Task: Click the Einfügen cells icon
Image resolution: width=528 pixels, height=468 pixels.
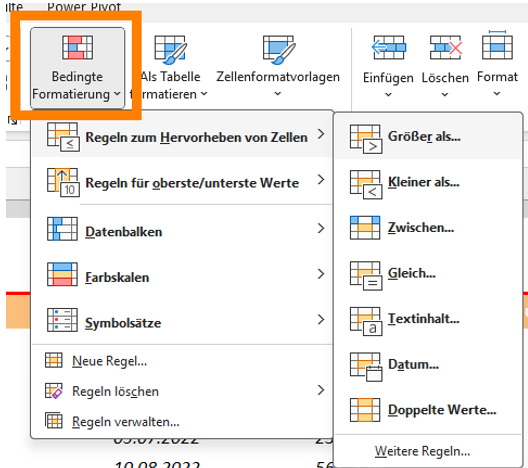Action: [x=389, y=47]
